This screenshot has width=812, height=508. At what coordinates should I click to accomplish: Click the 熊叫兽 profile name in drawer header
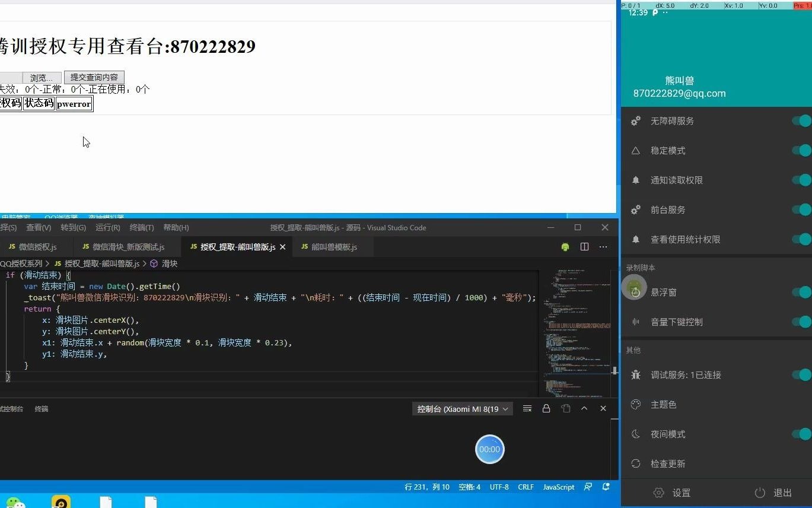[x=680, y=81]
